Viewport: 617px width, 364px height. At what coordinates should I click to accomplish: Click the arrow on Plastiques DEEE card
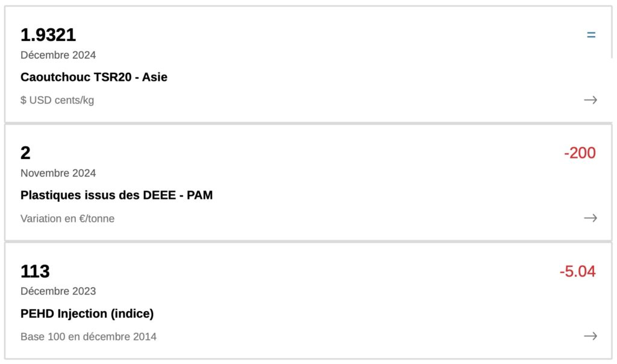click(590, 218)
